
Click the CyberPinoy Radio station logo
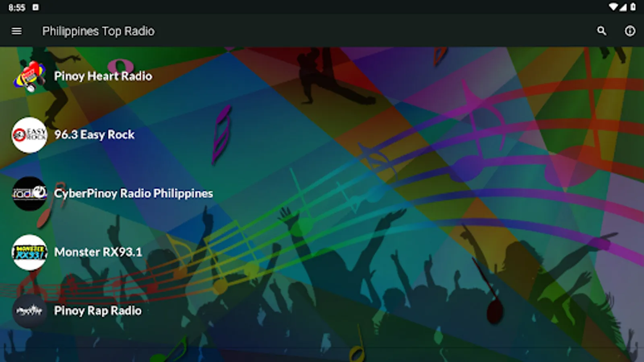29,194
